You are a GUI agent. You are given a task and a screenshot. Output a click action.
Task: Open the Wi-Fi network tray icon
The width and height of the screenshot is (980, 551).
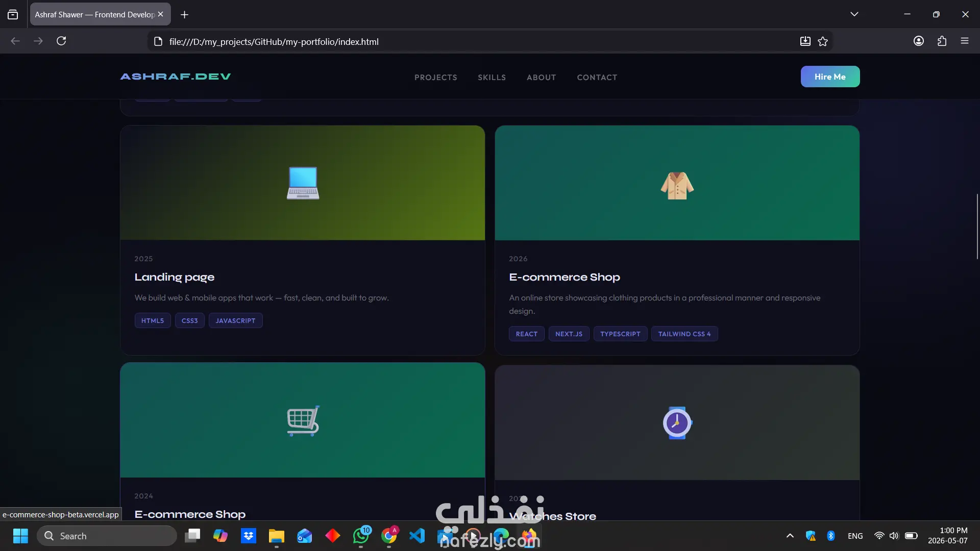pos(879,536)
